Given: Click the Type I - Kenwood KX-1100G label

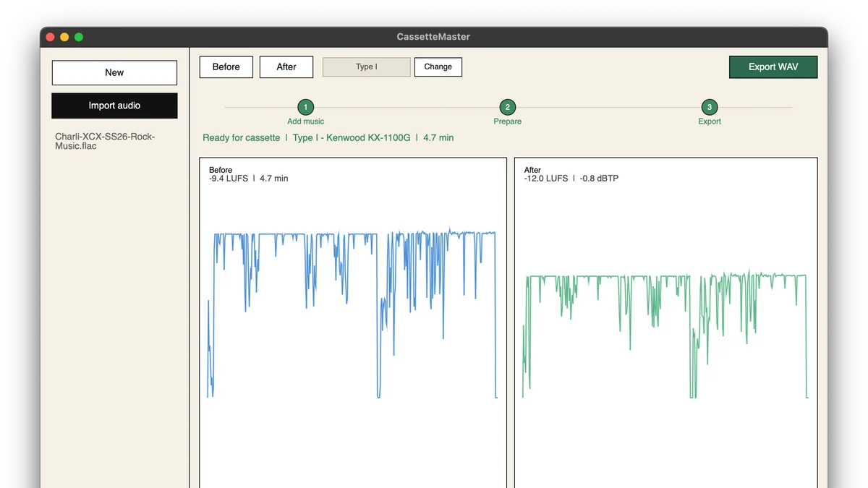Looking at the screenshot, I should (352, 137).
